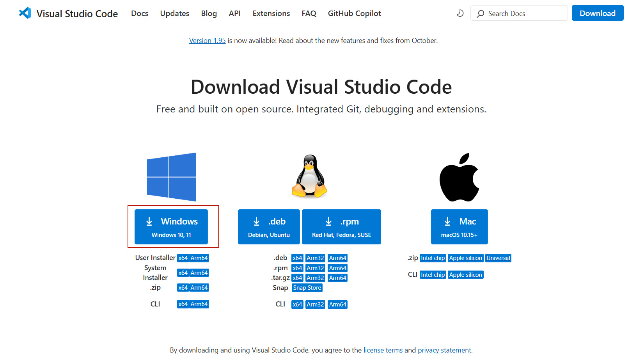Click the top-right Download button
The image size is (644, 358).
pos(597,13)
